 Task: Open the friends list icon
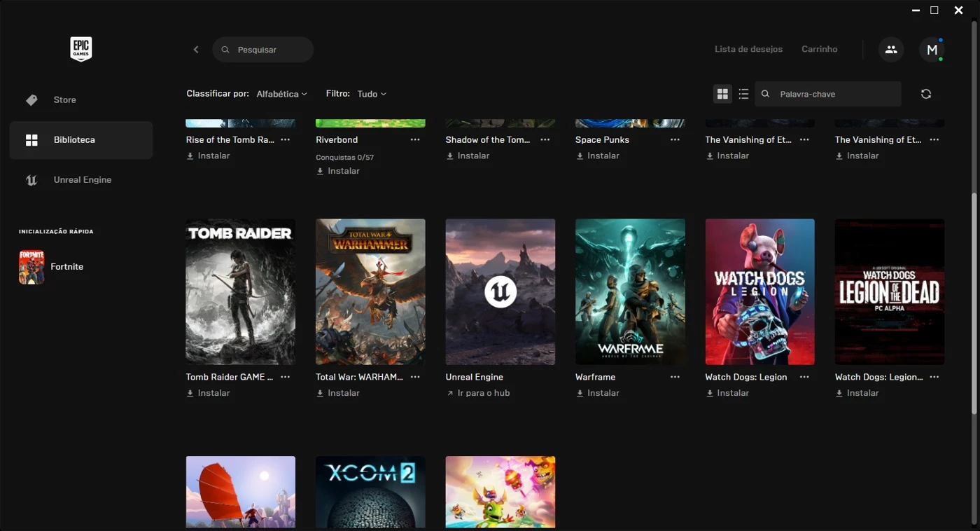click(891, 50)
